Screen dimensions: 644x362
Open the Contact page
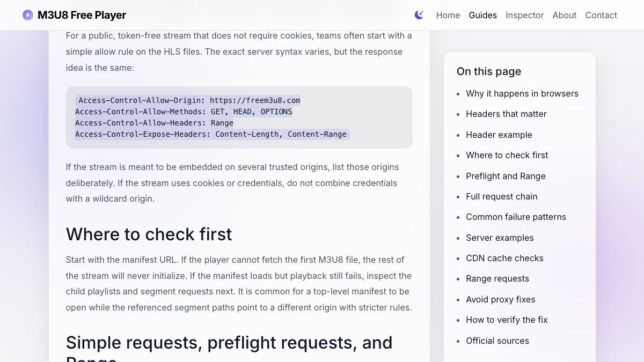[x=601, y=15]
